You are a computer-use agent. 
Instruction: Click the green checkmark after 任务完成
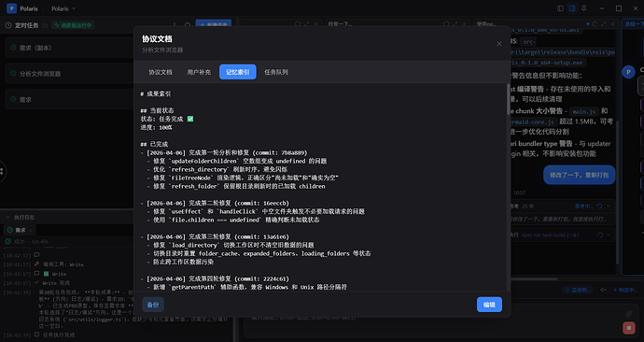click(190, 119)
